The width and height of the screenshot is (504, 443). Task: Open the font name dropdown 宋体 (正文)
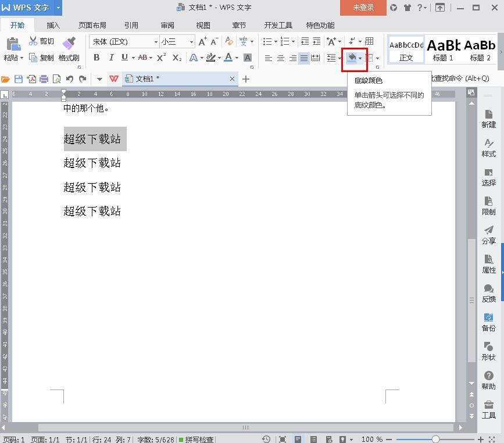(x=156, y=42)
